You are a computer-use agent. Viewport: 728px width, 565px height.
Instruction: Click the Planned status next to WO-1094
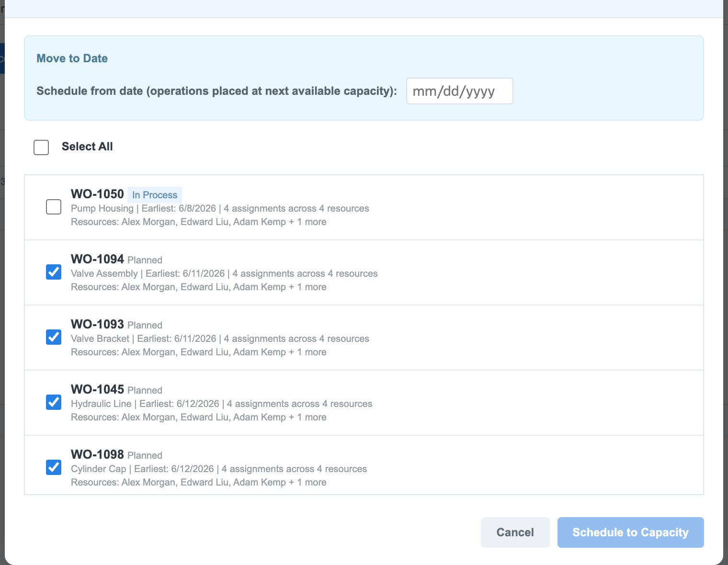pos(145,260)
